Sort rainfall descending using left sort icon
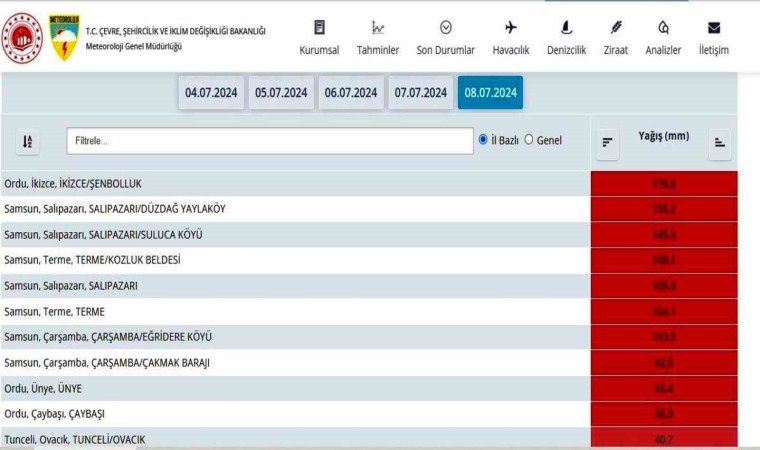The height and width of the screenshot is (450, 760). 607,143
